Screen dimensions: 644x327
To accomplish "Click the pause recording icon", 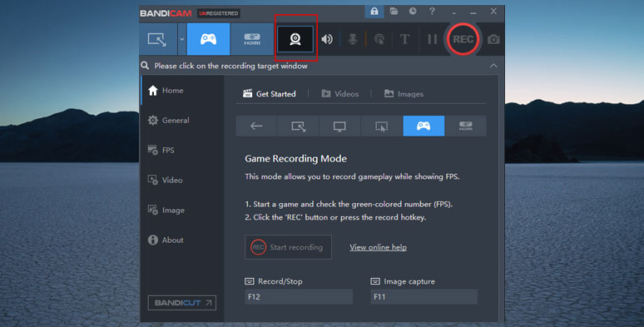I will [x=432, y=39].
